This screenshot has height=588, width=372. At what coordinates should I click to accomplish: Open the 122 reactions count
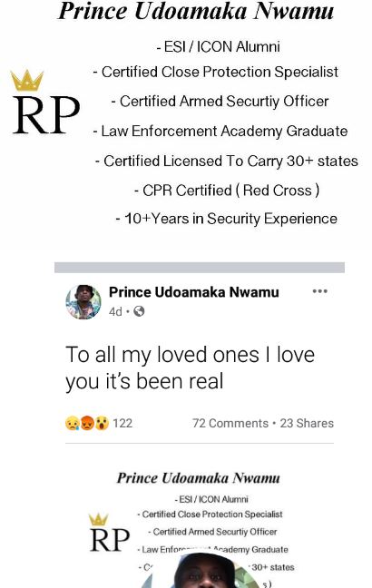(x=122, y=424)
